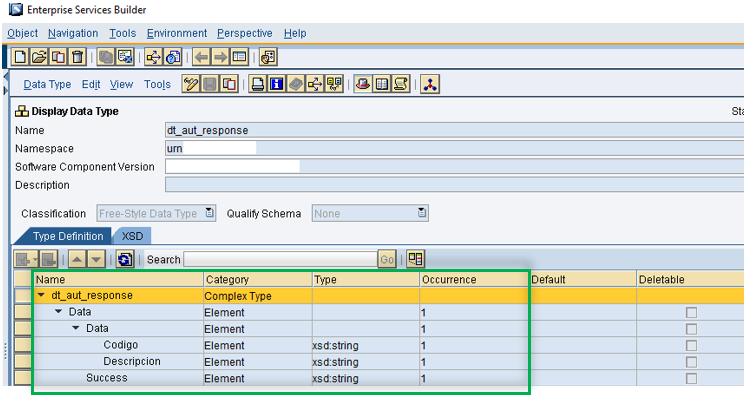Open the View menu in editor
The image size is (744, 399).
pos(121,84)
